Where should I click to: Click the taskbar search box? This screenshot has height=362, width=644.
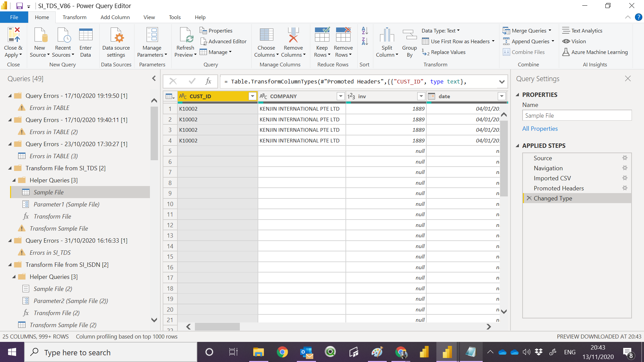click(x=111, y=352)
